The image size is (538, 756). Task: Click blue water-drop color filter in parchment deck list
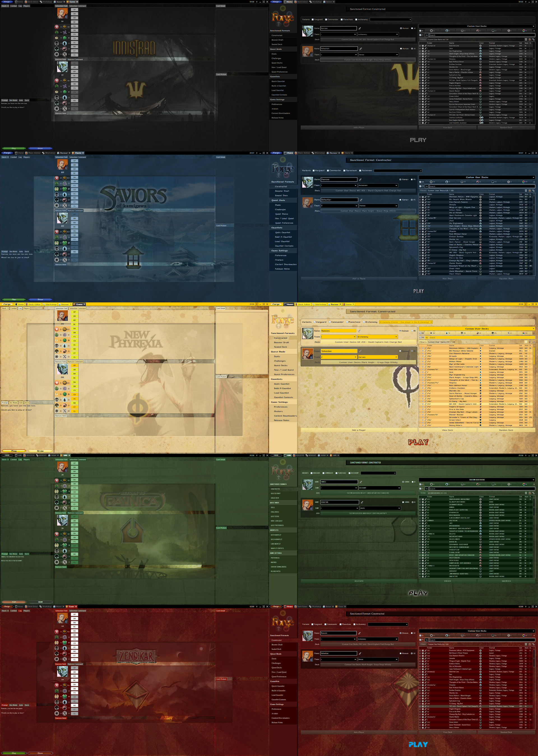point(447,333)
